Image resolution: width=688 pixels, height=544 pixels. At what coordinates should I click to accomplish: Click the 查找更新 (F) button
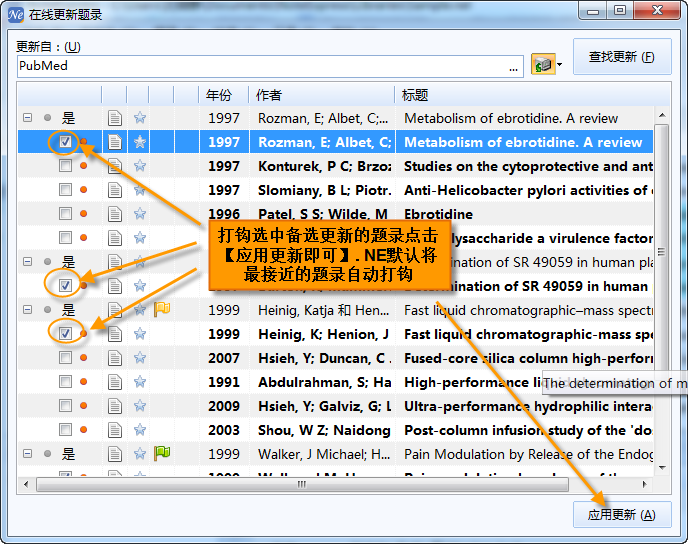(x=622, y=57)
